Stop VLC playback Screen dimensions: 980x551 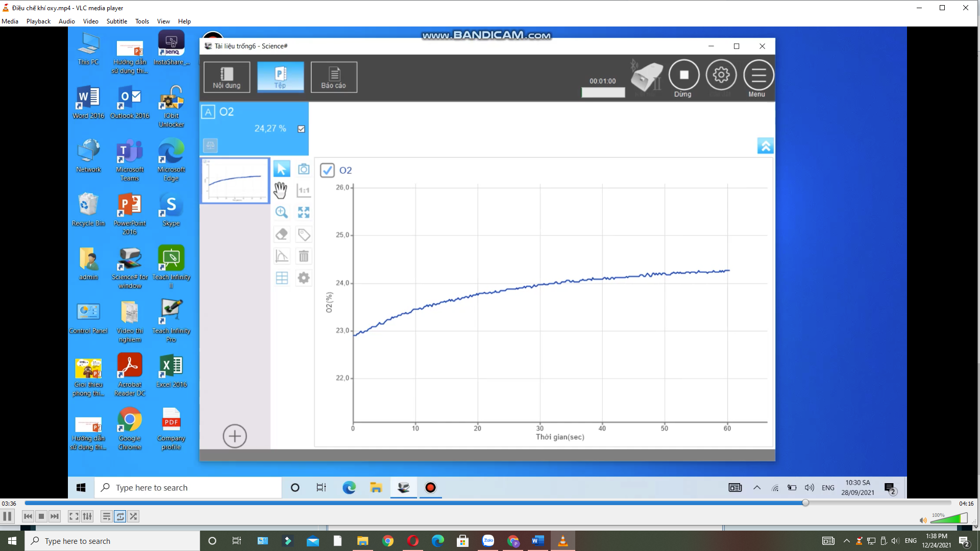tap(41, 516)
